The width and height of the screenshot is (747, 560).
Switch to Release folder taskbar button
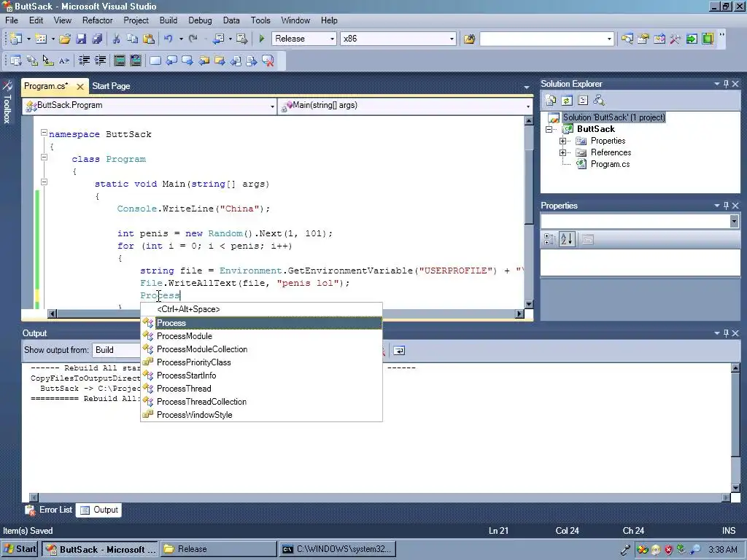[x=218, y=549]
